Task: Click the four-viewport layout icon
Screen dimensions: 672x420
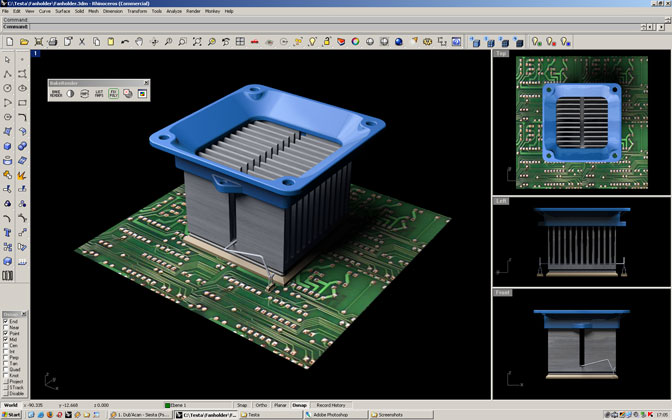Action: pos(240,42)
